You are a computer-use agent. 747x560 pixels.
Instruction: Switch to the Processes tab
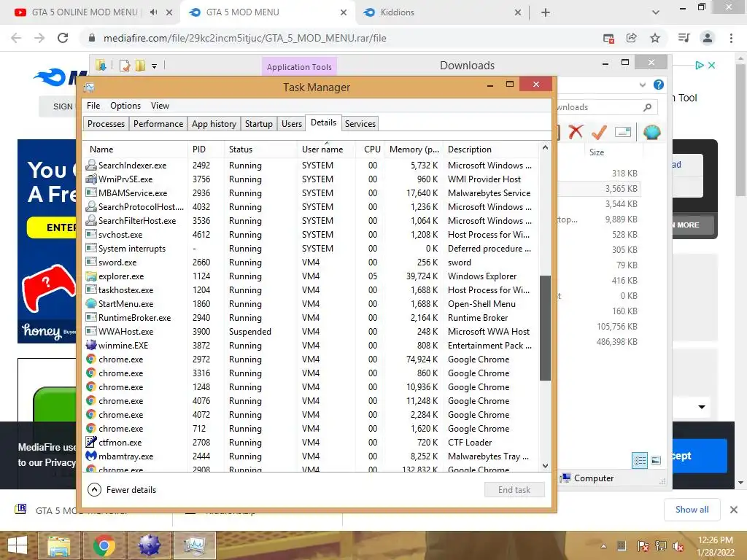point(106,124)
